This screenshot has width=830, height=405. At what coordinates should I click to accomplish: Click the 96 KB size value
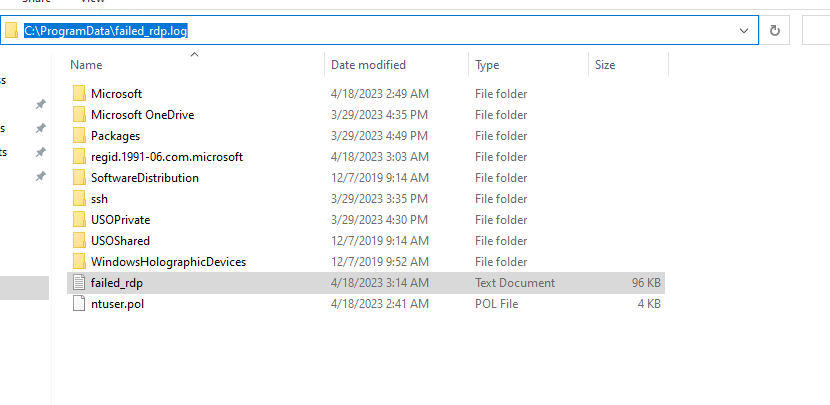646,283
